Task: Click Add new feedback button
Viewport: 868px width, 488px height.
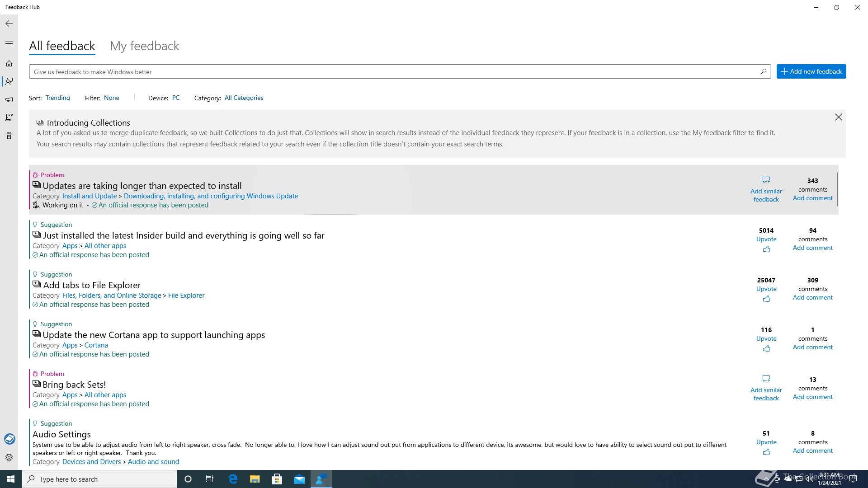Action: (x=811, y=71)
